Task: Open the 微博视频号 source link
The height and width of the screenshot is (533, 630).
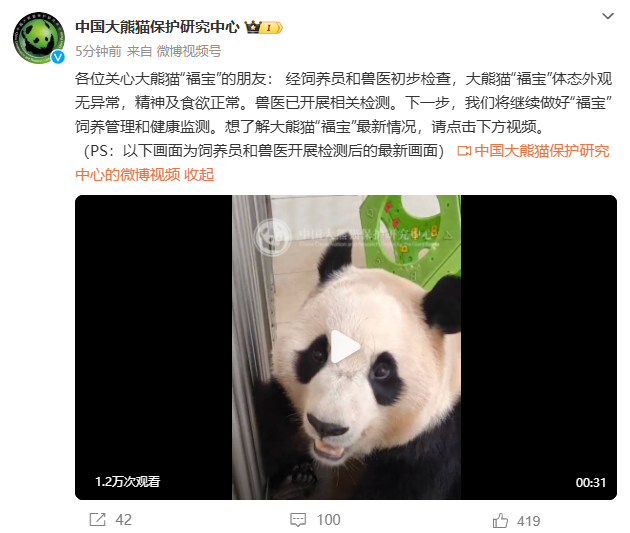Action: click(x=188, y=51)
